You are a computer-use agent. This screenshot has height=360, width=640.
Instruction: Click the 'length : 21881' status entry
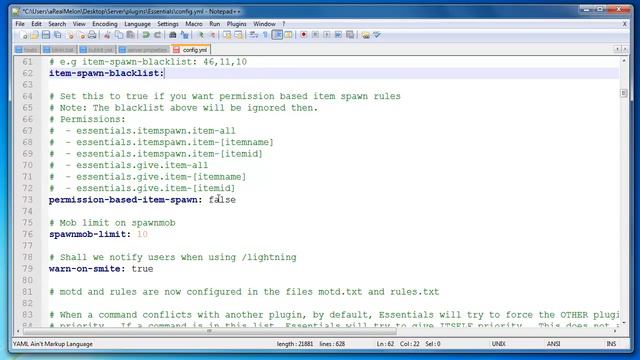pos(295,344)
